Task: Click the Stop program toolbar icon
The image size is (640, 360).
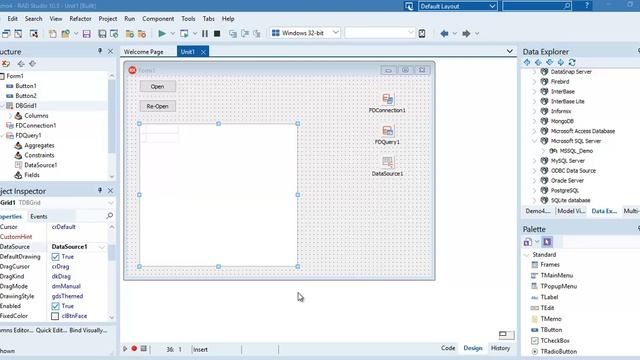Action: pos(217,33)
